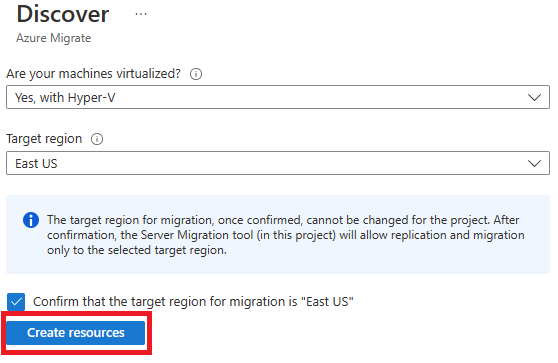Click the 'Confirm that the target region' label text
Viewport: 558px width, 363px height.
click(x=193, y=302)
